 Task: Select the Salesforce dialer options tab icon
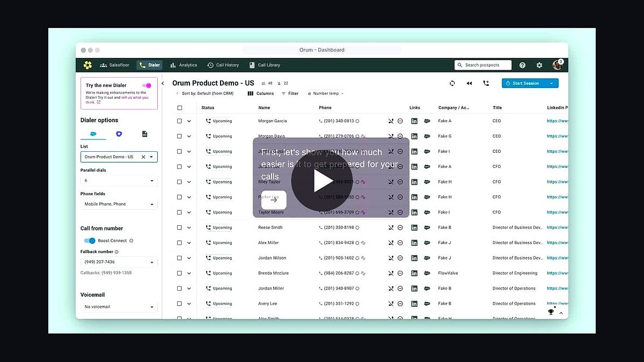tap(93, 134)
